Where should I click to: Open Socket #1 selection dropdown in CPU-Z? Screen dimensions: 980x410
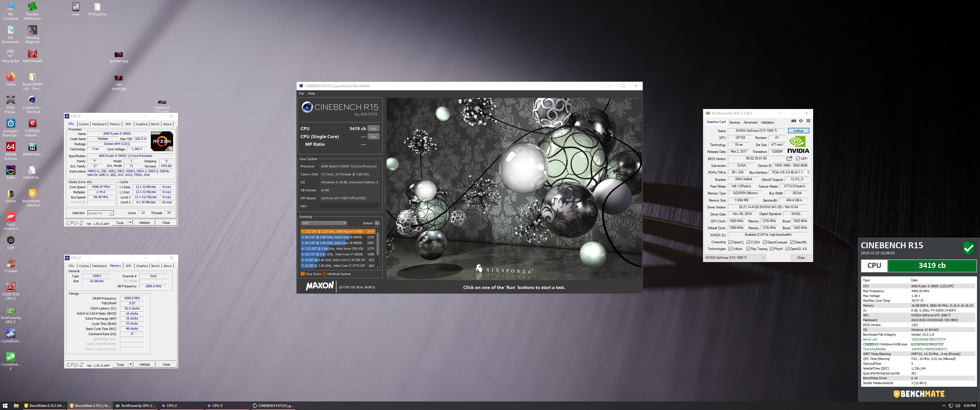tap(101, 213)
